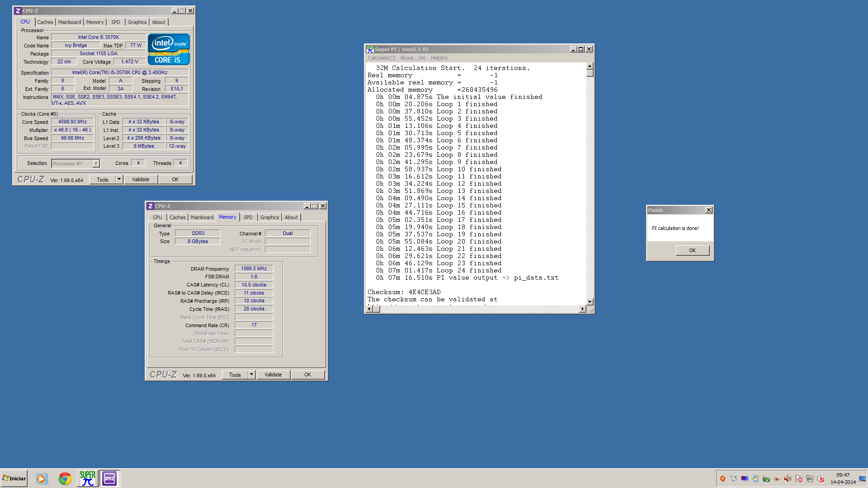Click OK in lower CPU-Z window
This screenshot has height=488, width=868.
(308, 375)
